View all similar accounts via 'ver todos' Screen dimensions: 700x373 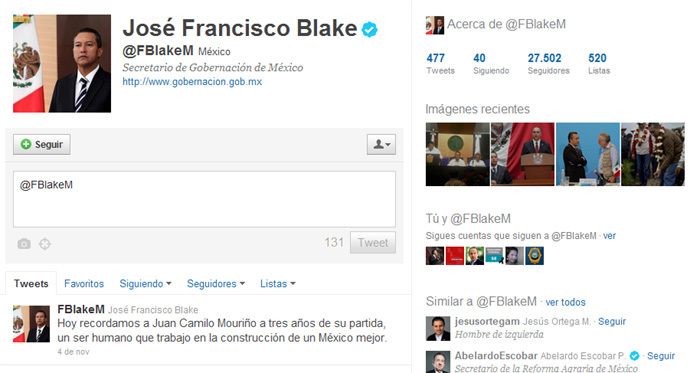[565, 302]
